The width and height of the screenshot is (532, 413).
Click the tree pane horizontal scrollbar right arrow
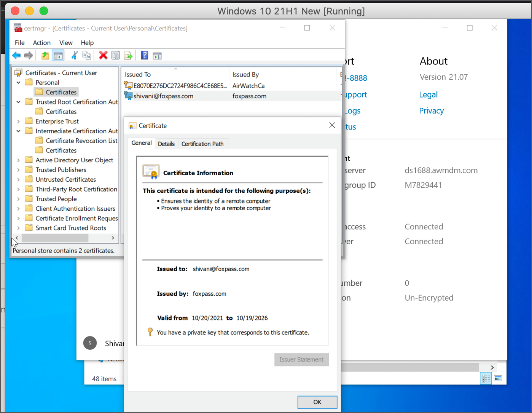click(113, 238)
